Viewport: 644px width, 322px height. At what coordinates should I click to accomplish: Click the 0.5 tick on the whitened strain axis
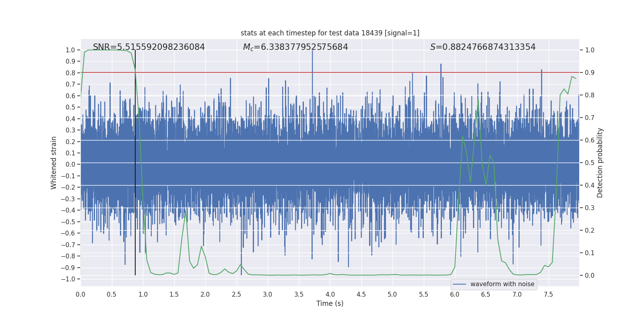pyautogui.click(x=70, y=107)
